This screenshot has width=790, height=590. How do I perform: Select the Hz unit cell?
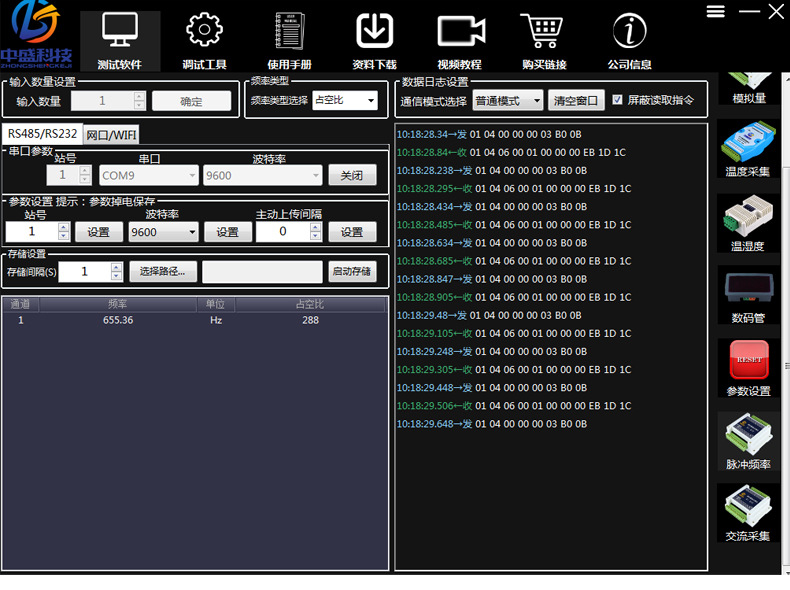216,320
